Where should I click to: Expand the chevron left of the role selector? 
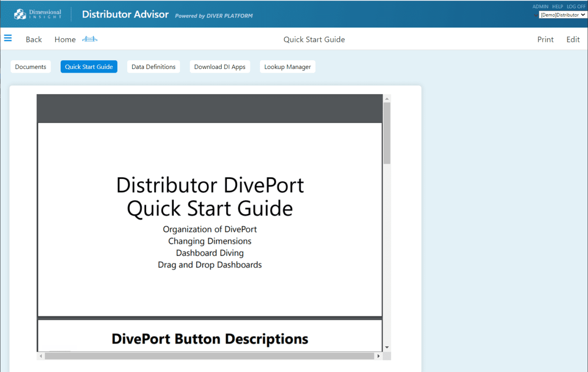[x=536, y=14]
